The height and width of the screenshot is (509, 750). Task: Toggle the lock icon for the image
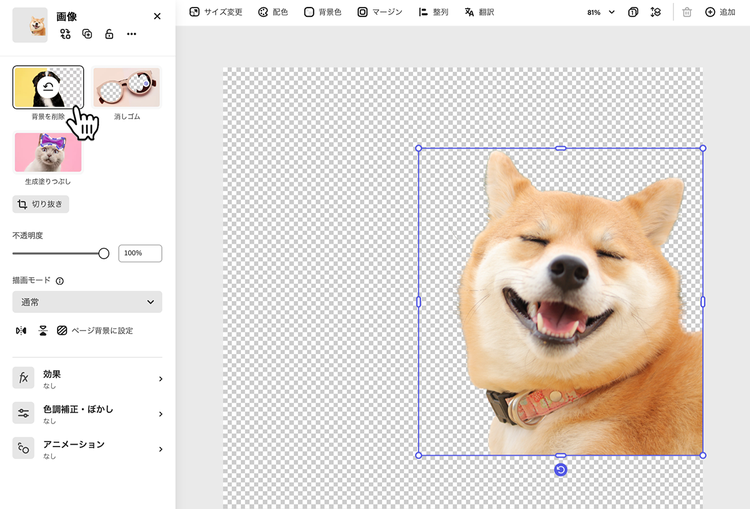tap(108, 34)
